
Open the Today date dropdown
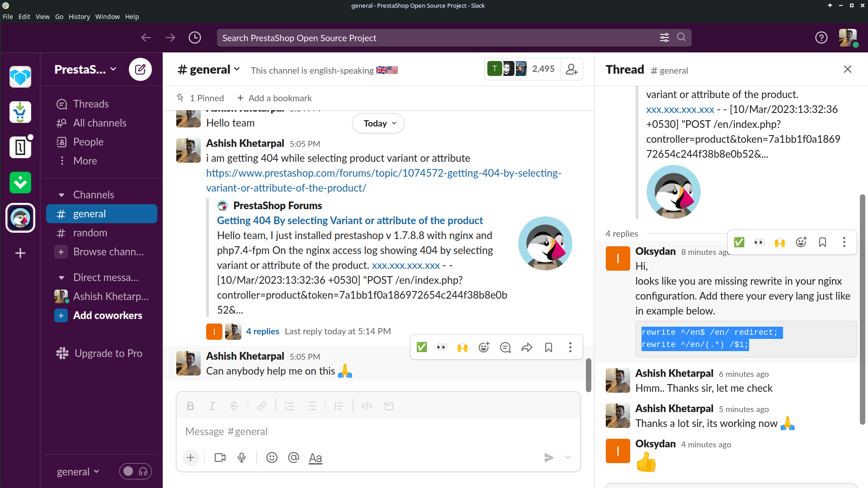coord(379,123)
